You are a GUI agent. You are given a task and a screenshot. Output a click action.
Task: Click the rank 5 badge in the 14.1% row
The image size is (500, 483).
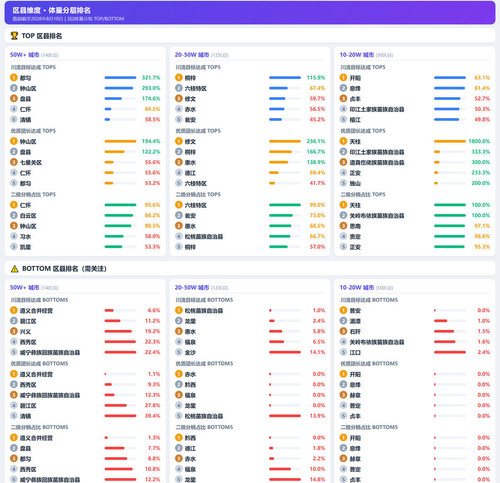pyautogui.click(x=179, y=352)
